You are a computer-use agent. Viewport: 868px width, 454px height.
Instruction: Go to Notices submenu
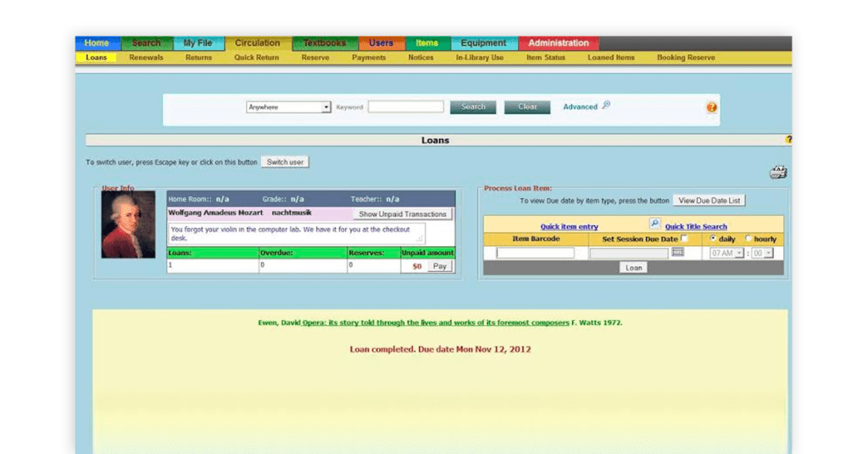420,58
